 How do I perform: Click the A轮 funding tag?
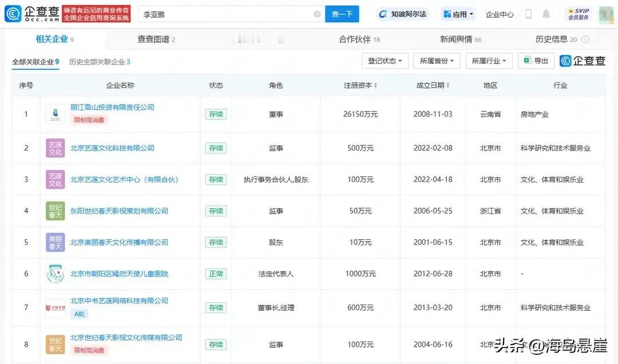[79, 314]
